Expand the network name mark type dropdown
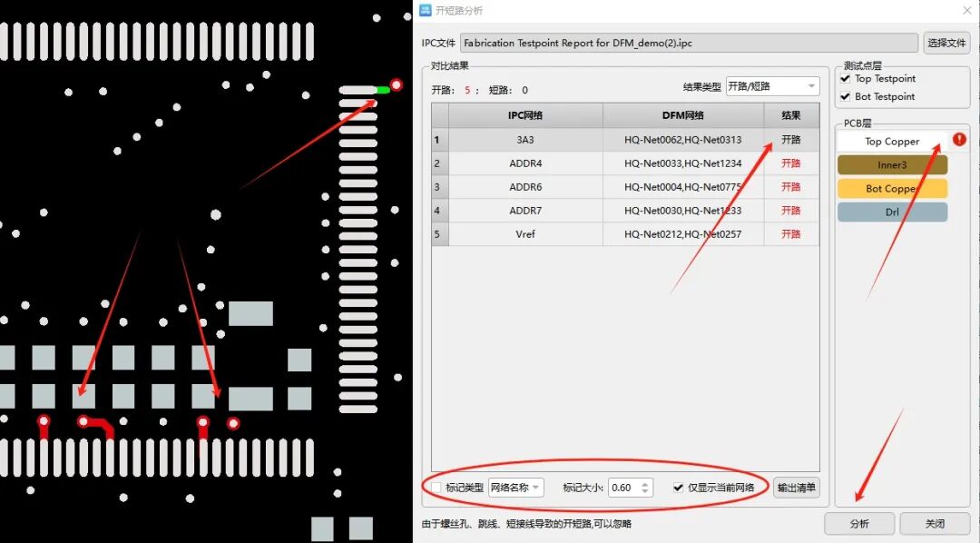The image size is (980, 543). pos(515,488)
